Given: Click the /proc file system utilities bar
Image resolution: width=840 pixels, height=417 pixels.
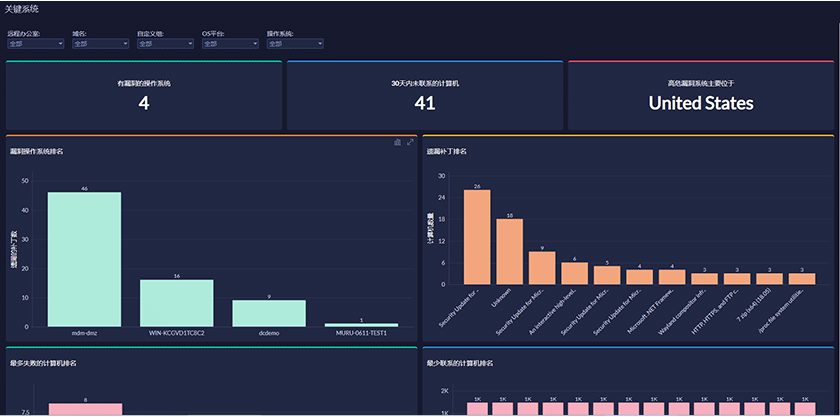Looking at the screenshot, I should pos(802,279).
